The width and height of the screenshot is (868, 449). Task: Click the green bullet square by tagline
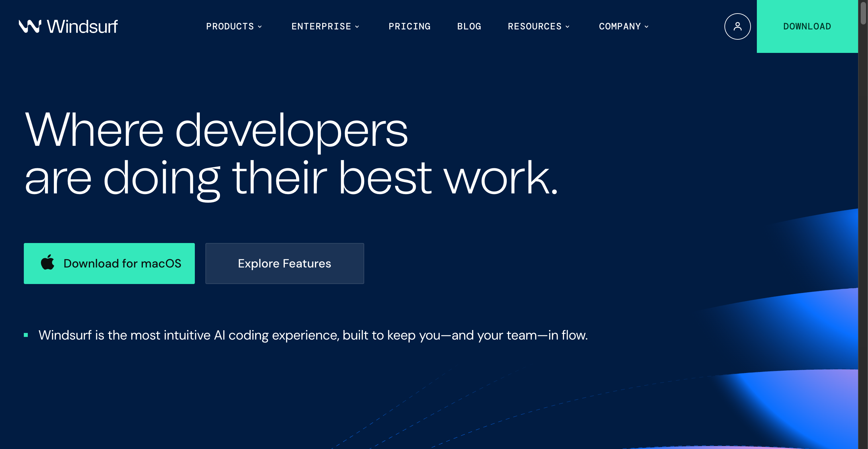(25, 335)
